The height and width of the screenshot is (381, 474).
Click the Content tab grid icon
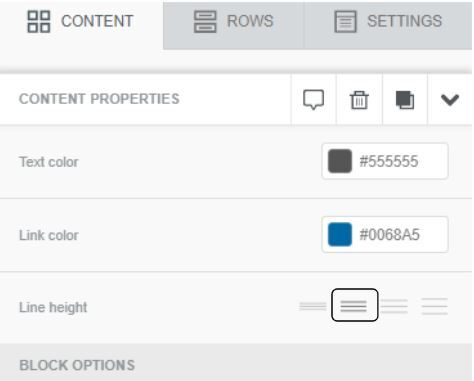click(x=39, y=22)
